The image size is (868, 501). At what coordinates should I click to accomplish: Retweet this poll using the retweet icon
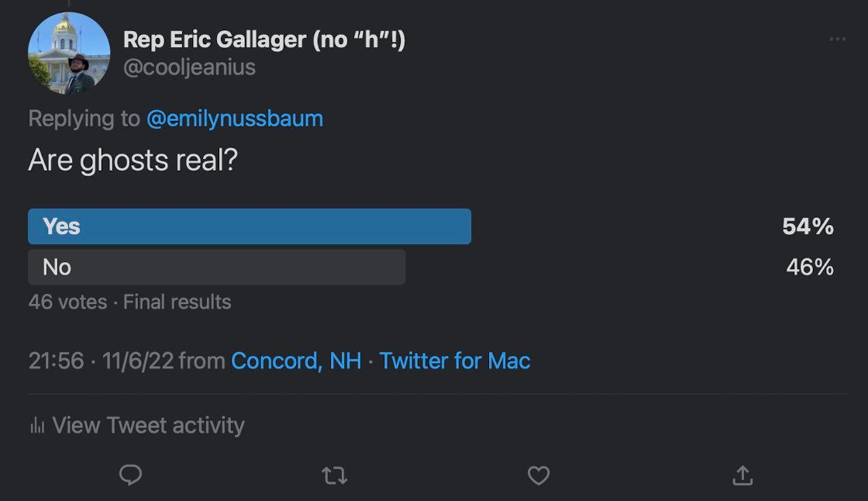(x=334, y=475)
